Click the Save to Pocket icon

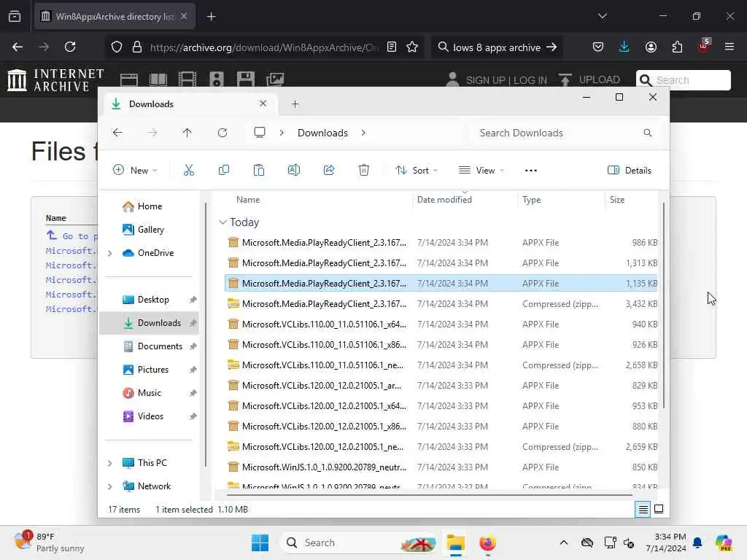[598, 47]
